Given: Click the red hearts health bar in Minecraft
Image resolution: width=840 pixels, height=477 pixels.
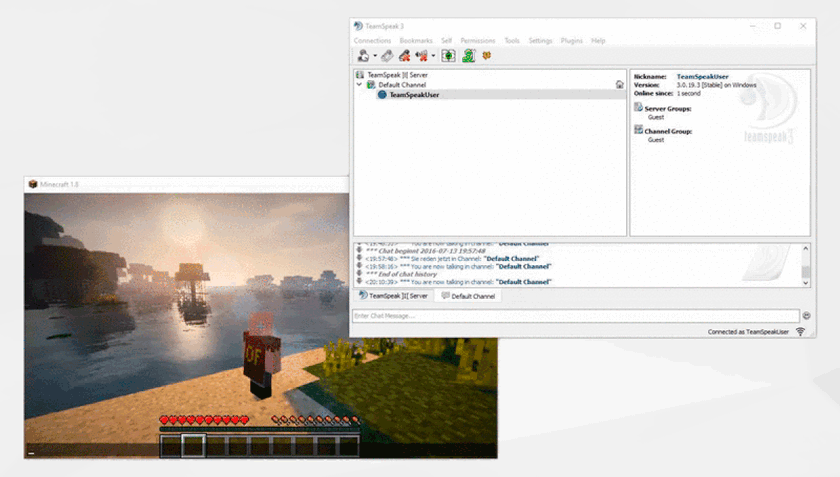Looking at the screenshot, I should coord(204,420).
